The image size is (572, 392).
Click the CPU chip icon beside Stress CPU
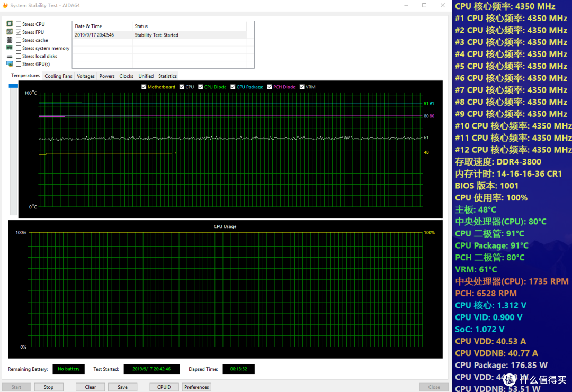pyautogui.click(x=10, y=24)
